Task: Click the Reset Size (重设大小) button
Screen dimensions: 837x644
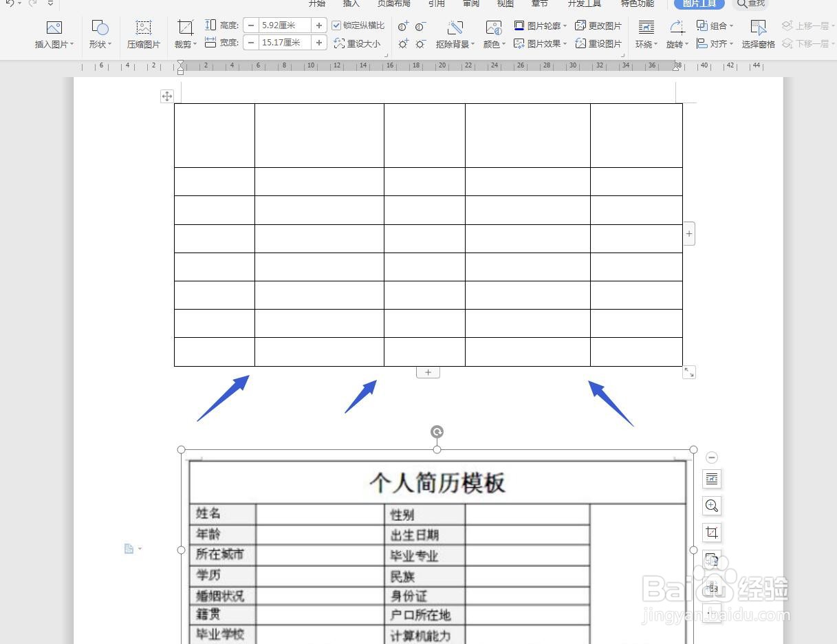Action: pyautogui.click(x=358, y=43)
